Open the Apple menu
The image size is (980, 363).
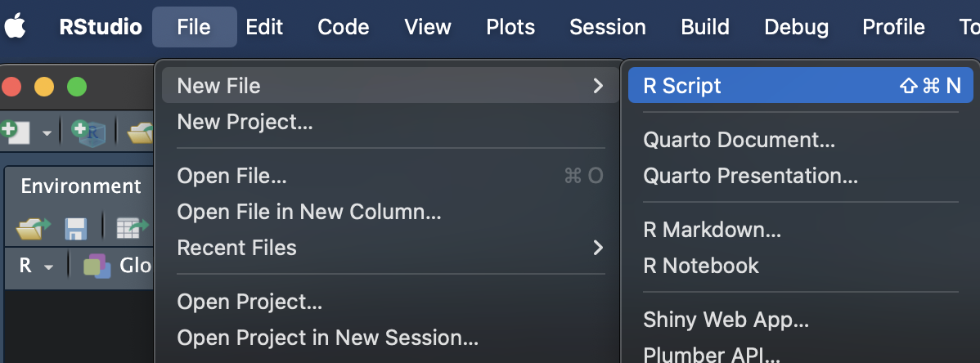(x=16, y=27)
